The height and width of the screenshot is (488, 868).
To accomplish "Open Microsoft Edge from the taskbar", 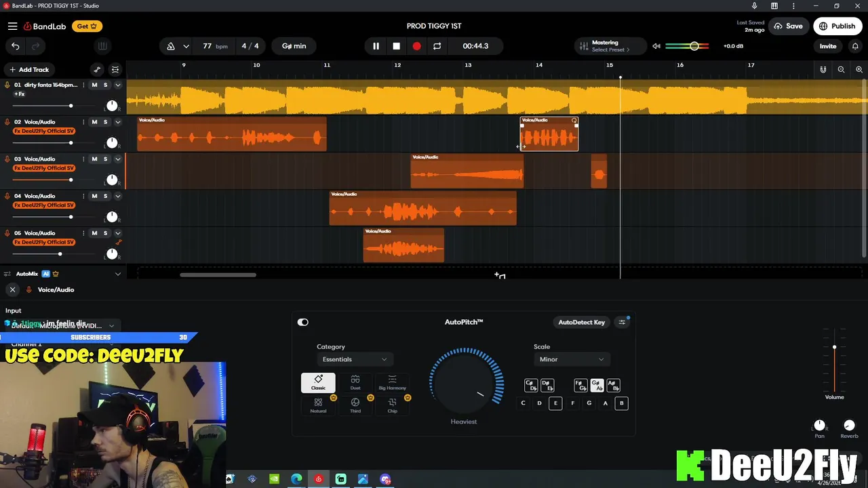I will point(296,479).
